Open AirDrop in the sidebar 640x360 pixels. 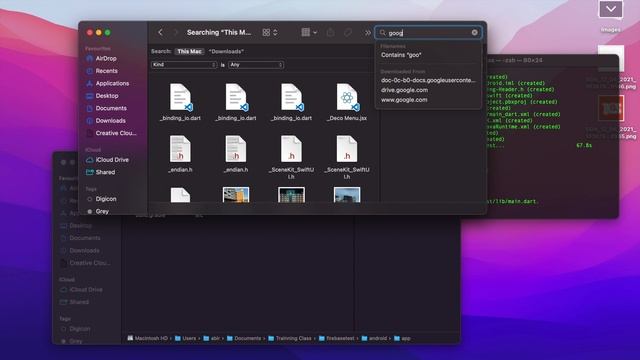click(106, 58)
